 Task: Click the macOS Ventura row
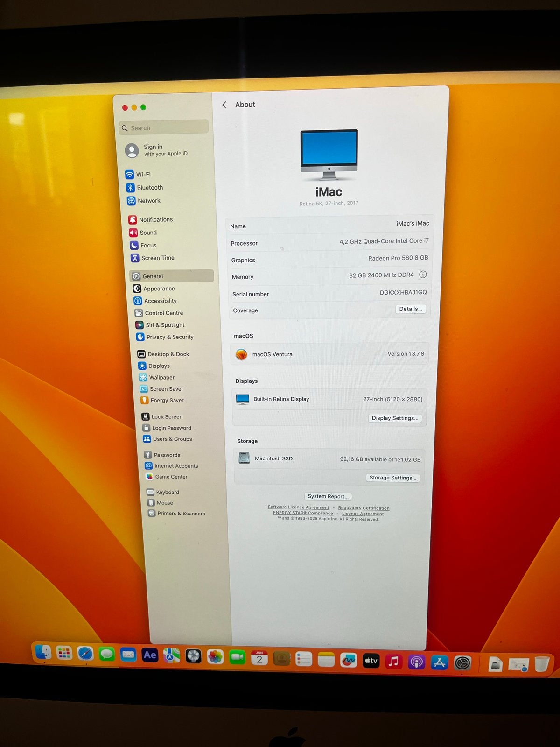[x=329, y=354]
